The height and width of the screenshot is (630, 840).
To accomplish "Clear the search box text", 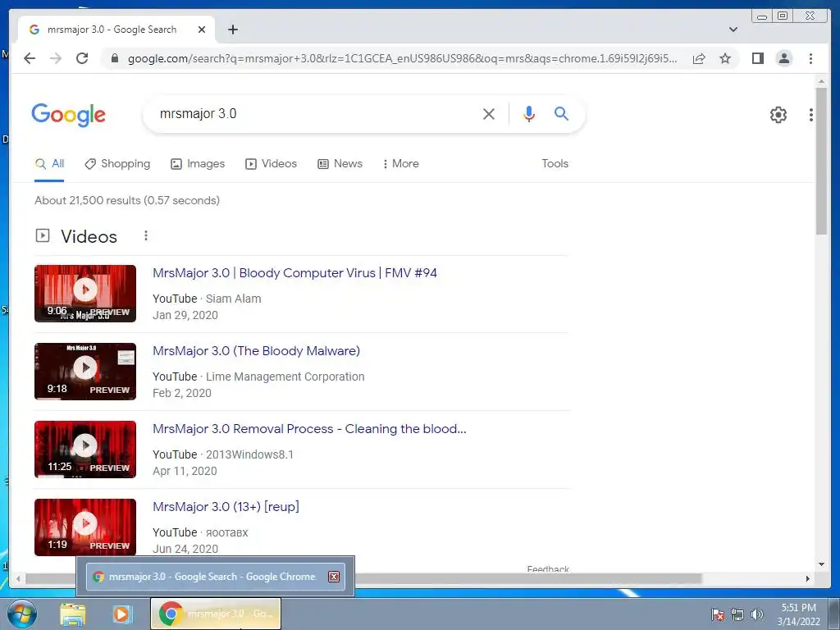I will (x=489, y=113).
